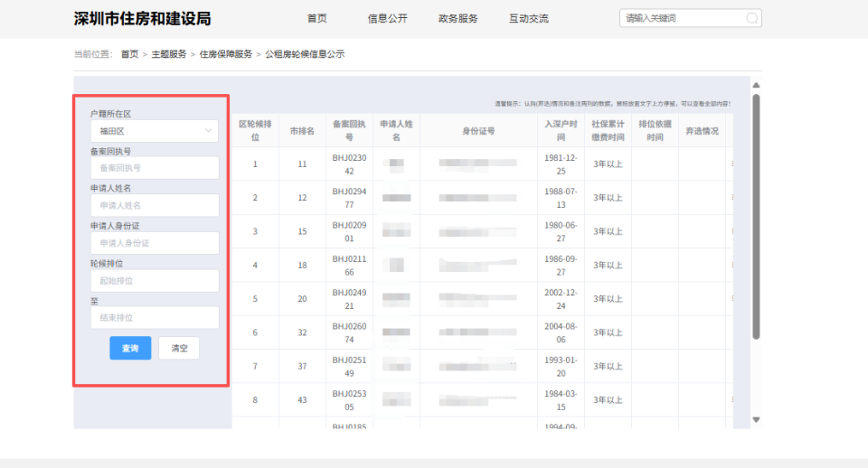This screenshot has width=868, height=468.
Task: Click the table scrollbar up arrow
Action: [756, 85]
